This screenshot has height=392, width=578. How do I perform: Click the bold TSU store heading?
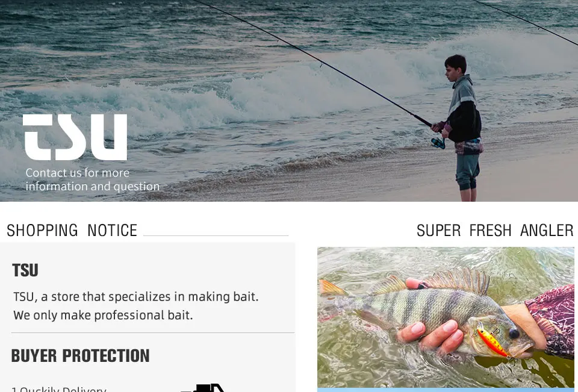click(25, 270)
